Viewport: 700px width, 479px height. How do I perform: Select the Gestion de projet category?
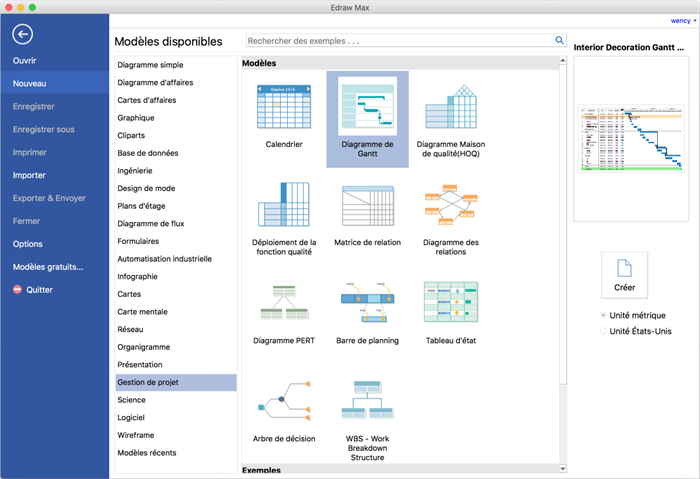click(x=176, y=383)
